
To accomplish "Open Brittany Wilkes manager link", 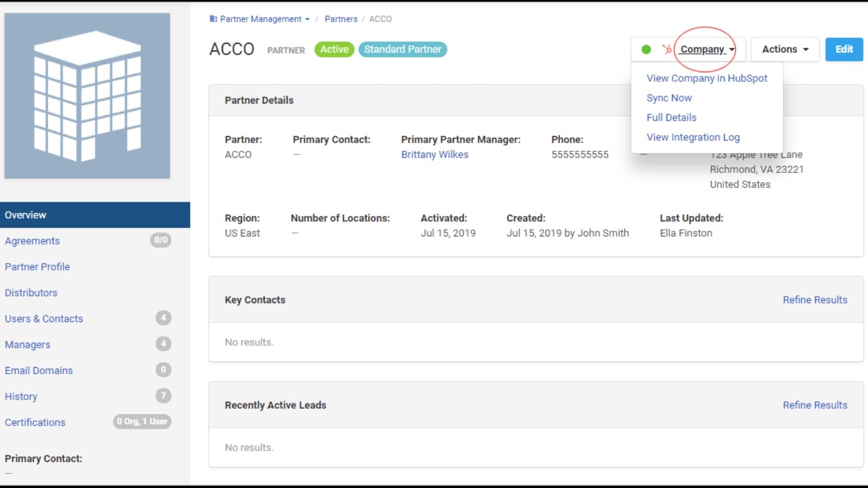I will point(435,155).
